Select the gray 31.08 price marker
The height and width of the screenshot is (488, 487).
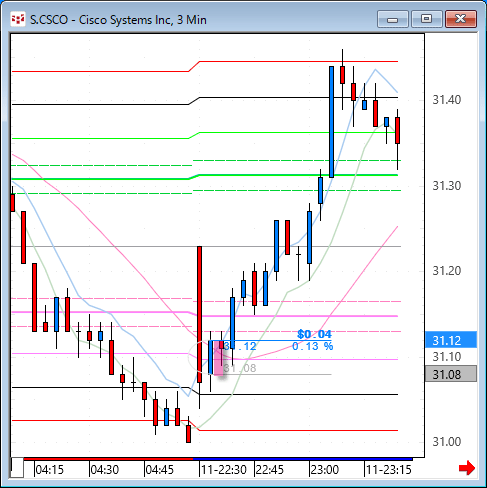[x=451, y=374]
